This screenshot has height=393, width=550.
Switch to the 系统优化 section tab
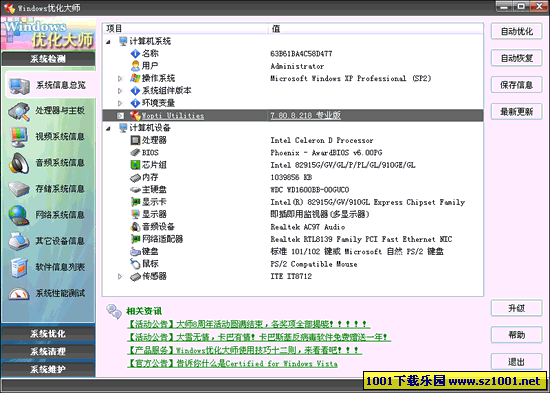(48, 333)
